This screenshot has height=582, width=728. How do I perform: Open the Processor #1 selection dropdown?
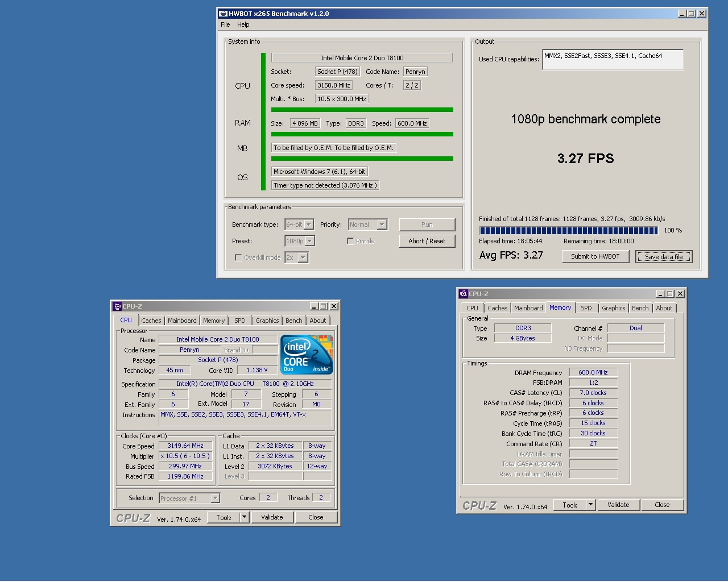(215, 498)
